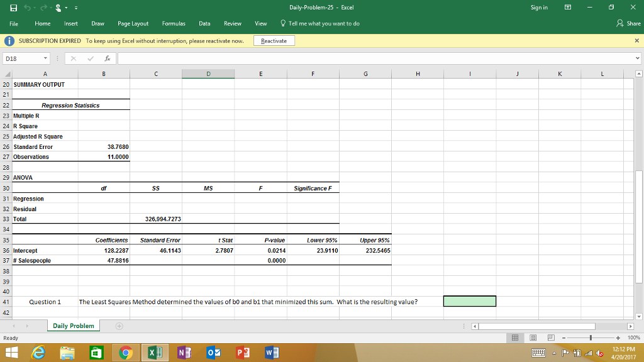Open the Undo history dropdown arrow
The width and height of the screenshot is (644, 362).
[x=35, y=8]
